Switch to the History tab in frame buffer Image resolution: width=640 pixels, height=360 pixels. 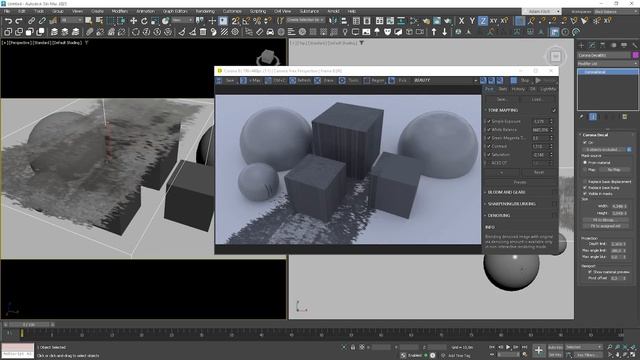[x=518, y=89]
